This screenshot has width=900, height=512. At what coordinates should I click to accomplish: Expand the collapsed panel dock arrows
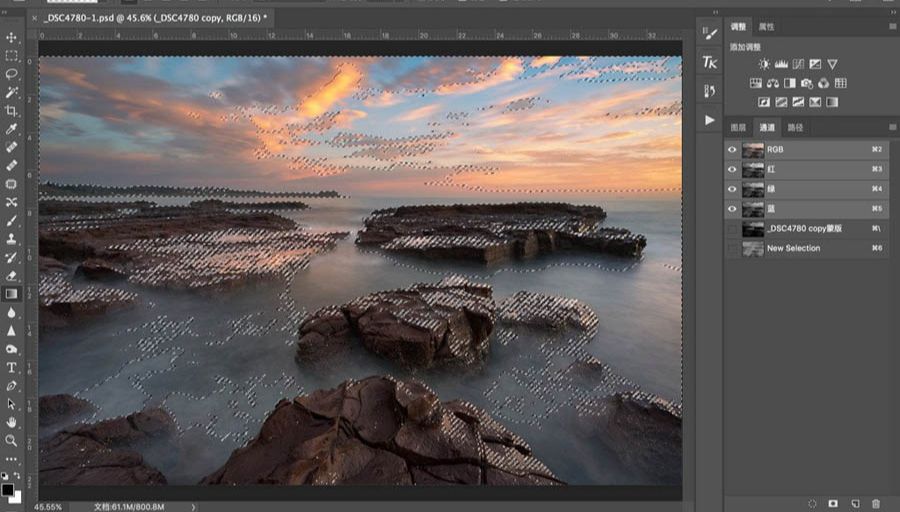715,12
